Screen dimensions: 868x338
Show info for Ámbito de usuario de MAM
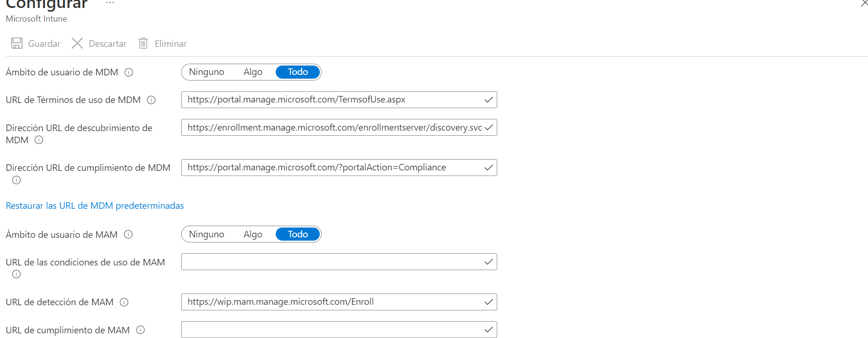pyautogui.click(x=128, y=235)
